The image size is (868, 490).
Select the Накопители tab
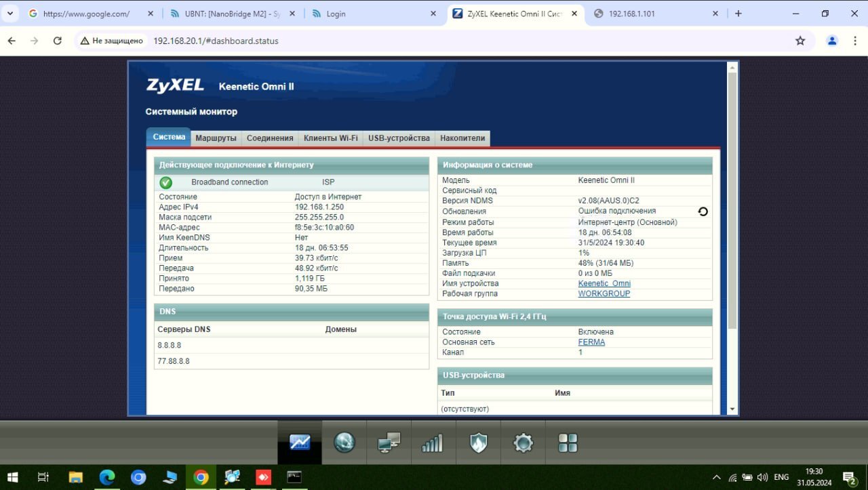click(462, 138)
